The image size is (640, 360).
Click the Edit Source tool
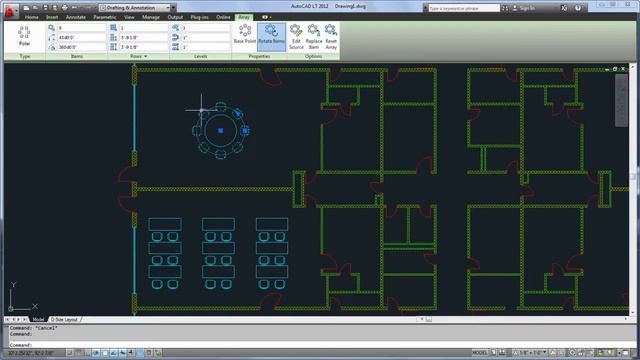pyautogui.click(x=296, y=37)
